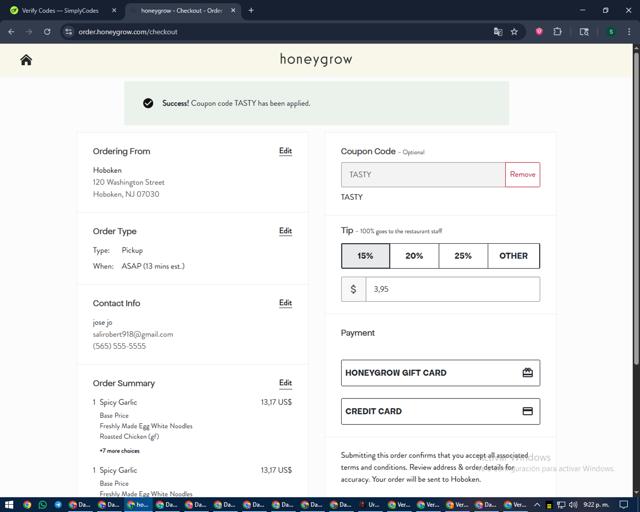Close the Verify Codes SimplyCodes tab
Viewport: 640px width, 512px height.
coord(114,11)
